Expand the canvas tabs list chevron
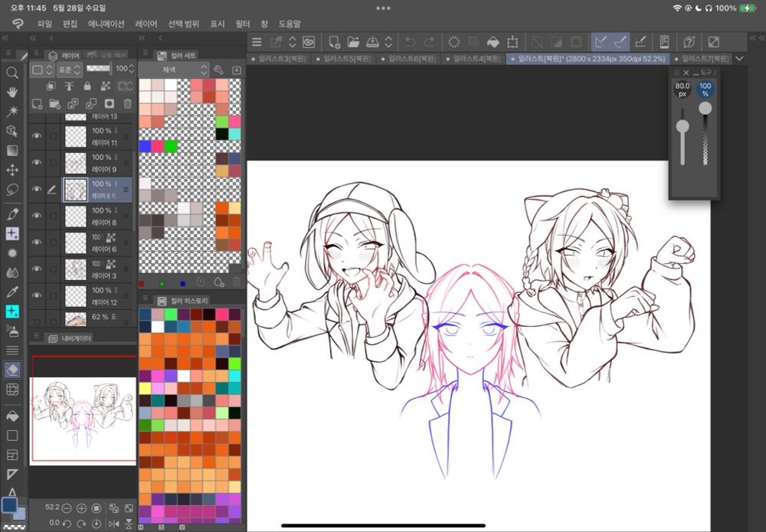 [740, 59]
